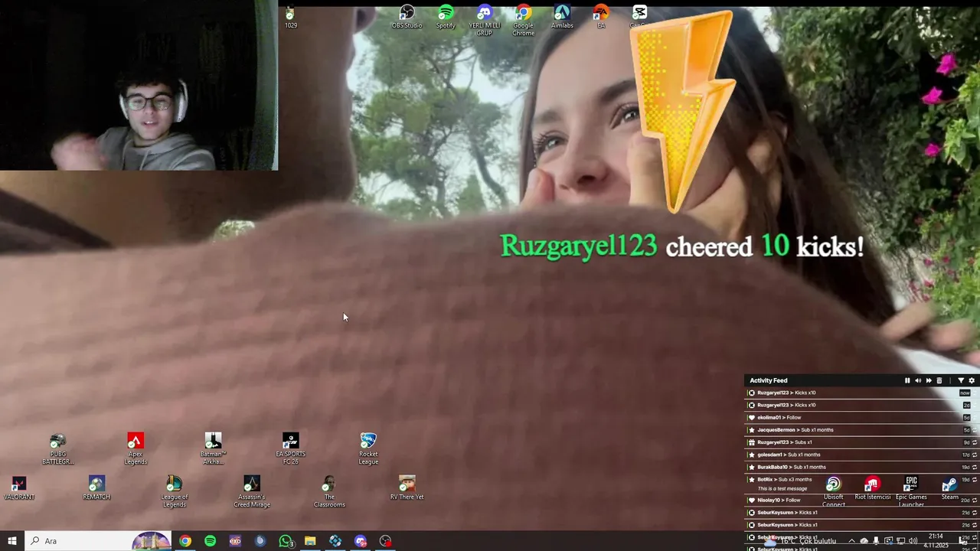Select the BotRix Sub x3 months entry

point(861,483)
